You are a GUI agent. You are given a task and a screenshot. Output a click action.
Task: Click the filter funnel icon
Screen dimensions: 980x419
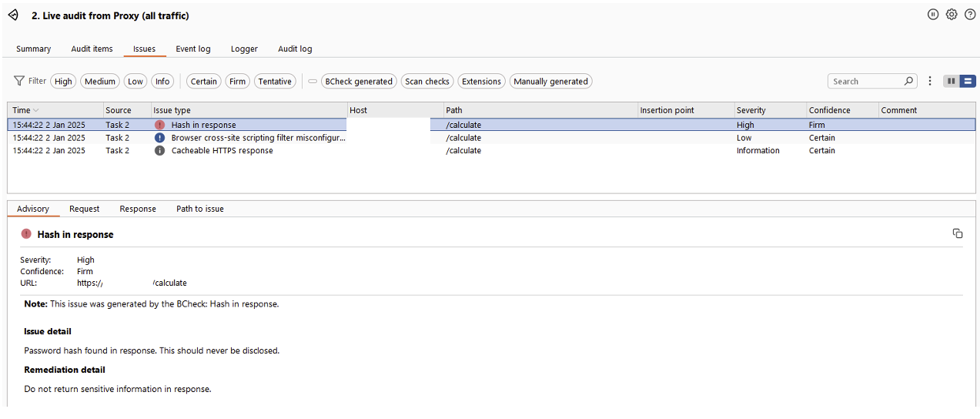coord(19,81)
